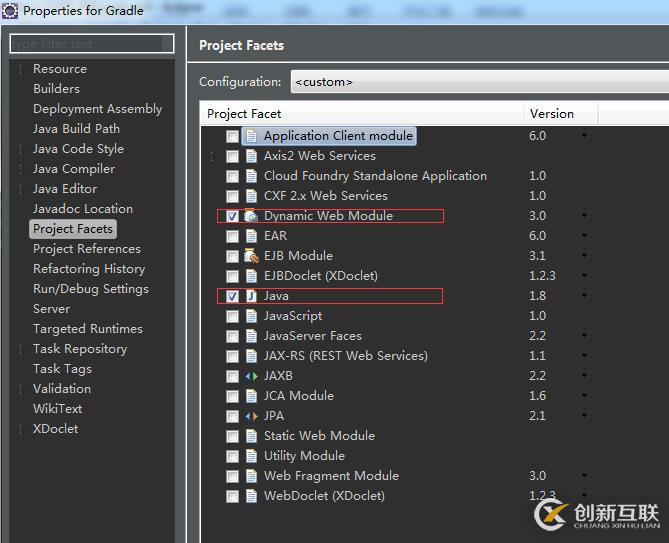Screen dimensions: 669x543
Task: Tick the JavaScript facet checkbox
Action: pos(232,316)
